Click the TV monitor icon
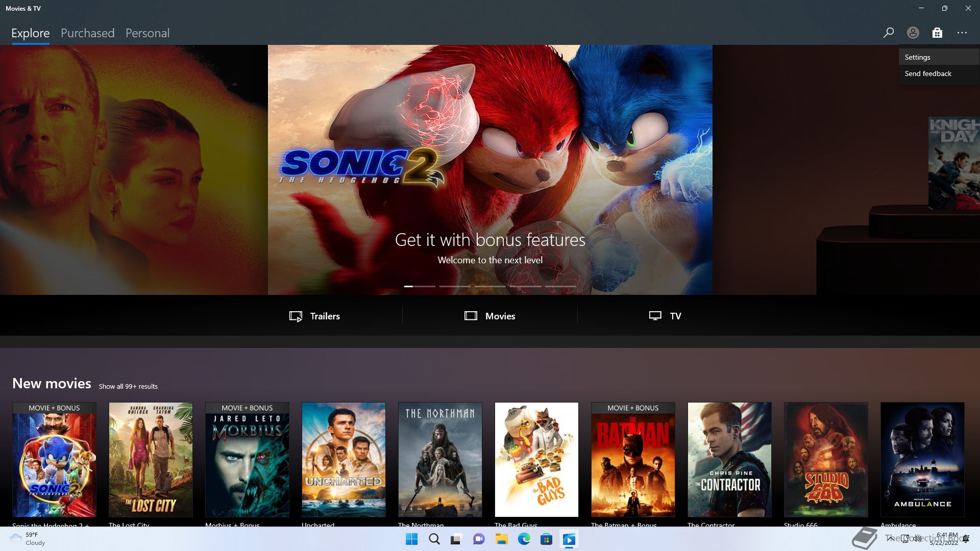This screenshot has height=551, width=980. point(655,316)
